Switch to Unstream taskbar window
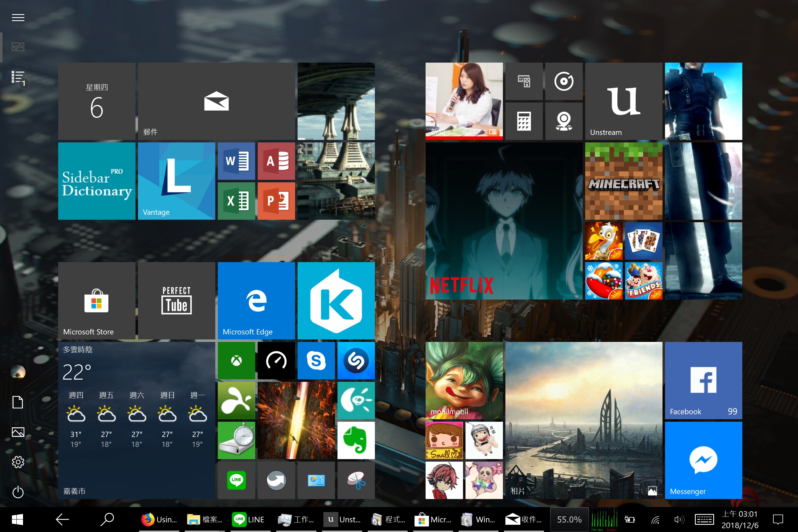Screen dimensions: 798x532 pyautogui.click(x=342, y=520)
